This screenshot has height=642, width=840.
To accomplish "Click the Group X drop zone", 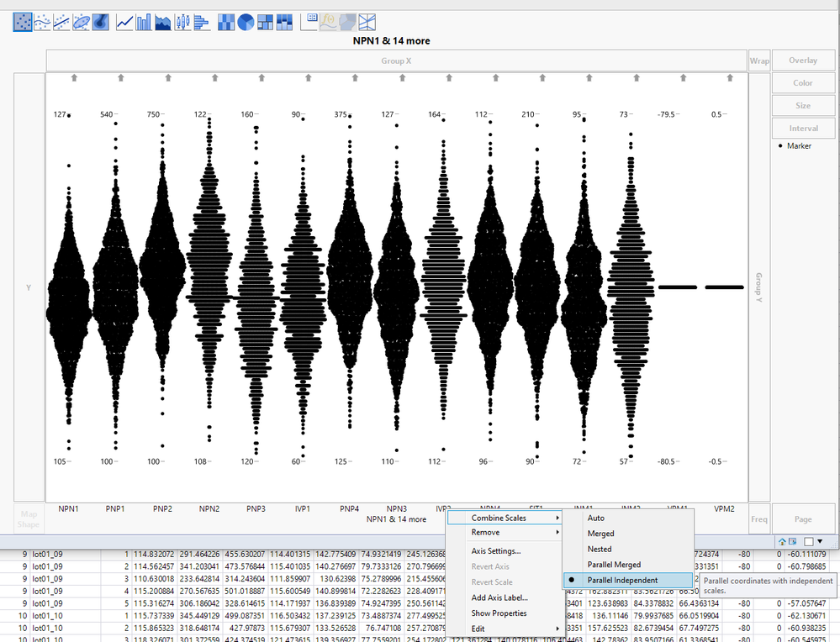I will 396,61.
